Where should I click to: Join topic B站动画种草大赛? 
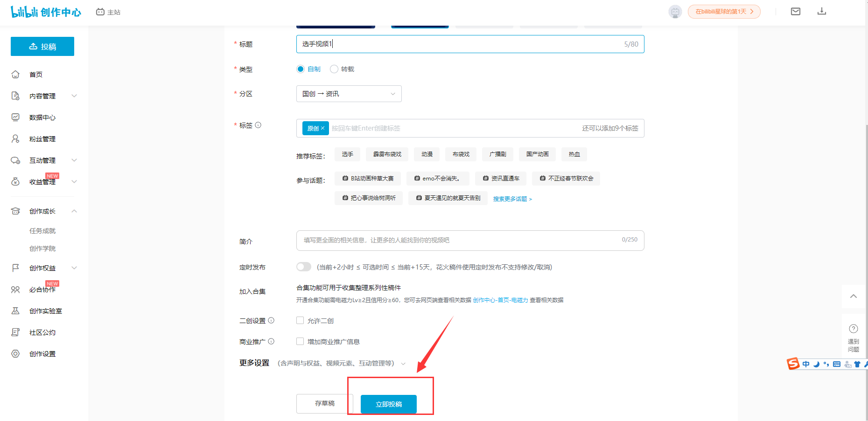(x=368, y=179)
